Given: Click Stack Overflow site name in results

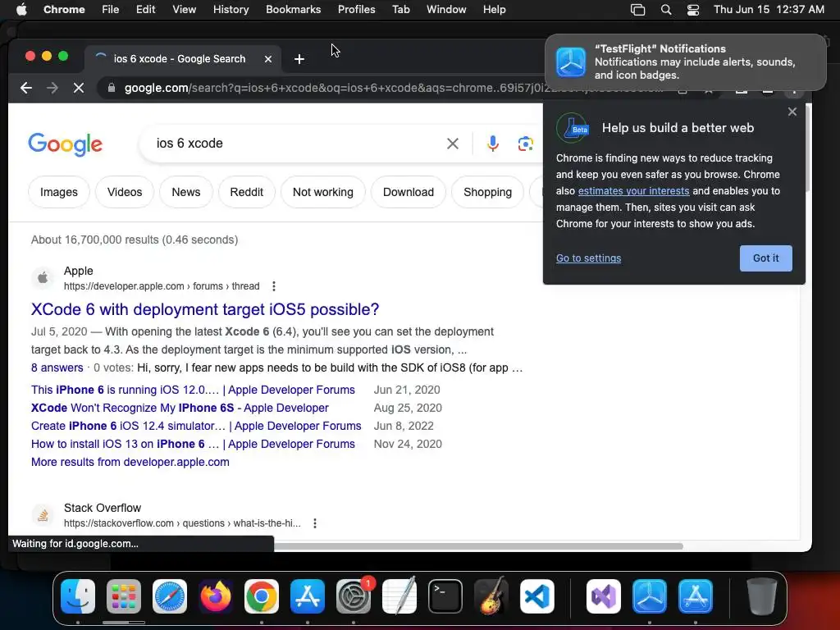Looking at the screenshot, I should point(103,508).
